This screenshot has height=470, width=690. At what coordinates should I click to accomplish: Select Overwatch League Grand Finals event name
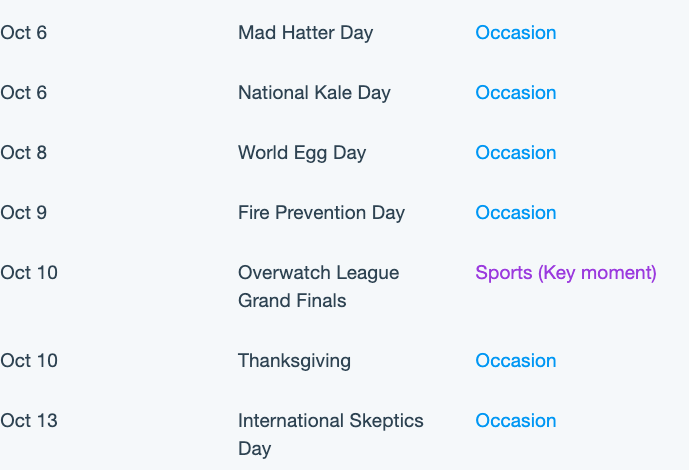(x=319, y=286)
